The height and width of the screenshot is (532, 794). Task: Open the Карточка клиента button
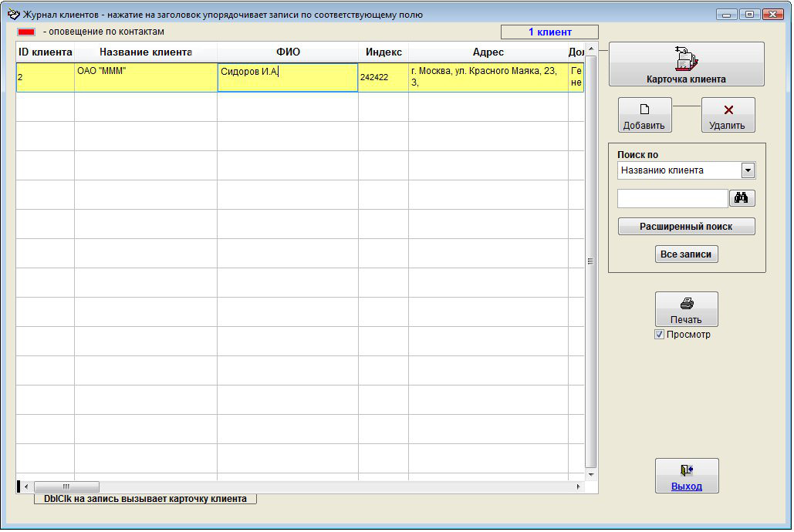[x=686, y=64]
